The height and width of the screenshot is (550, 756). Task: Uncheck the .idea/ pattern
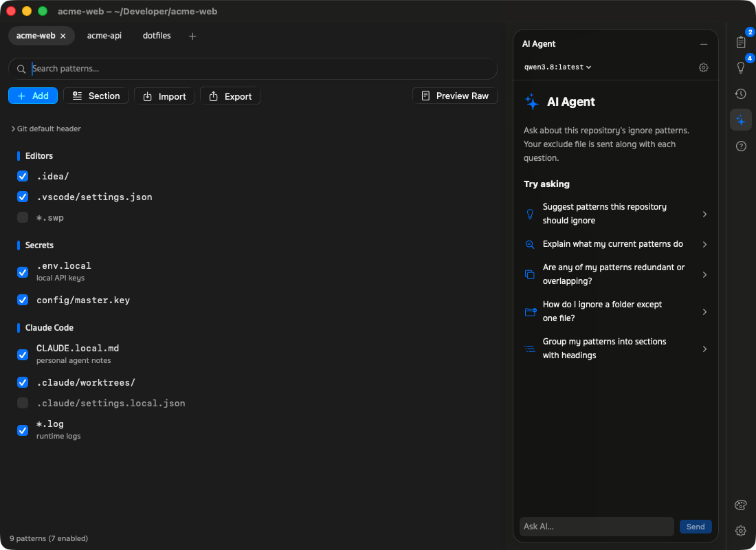point(23,176)
